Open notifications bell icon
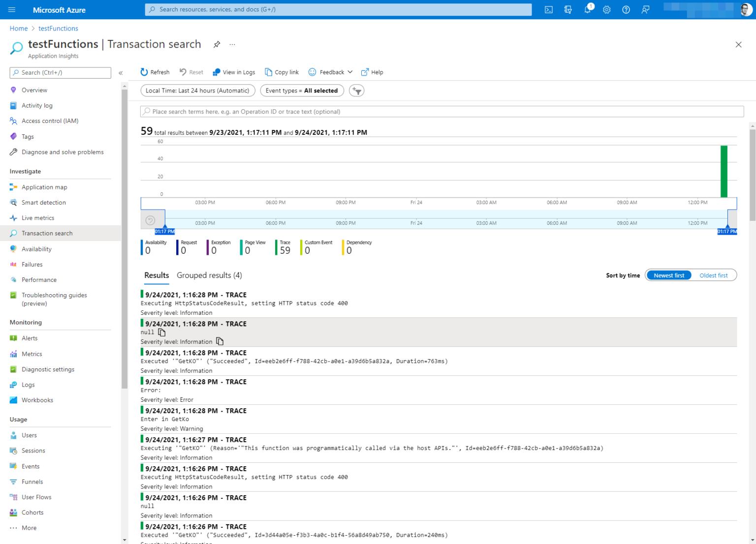This screenshot has height=544, width=756. point(588,9)
